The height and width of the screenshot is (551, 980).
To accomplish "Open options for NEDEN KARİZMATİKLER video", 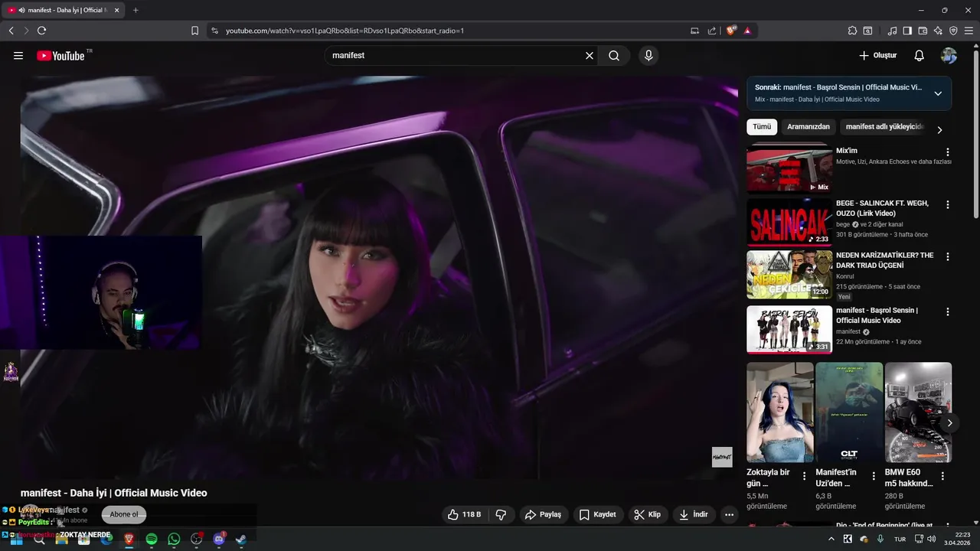I will click(948, 256).
